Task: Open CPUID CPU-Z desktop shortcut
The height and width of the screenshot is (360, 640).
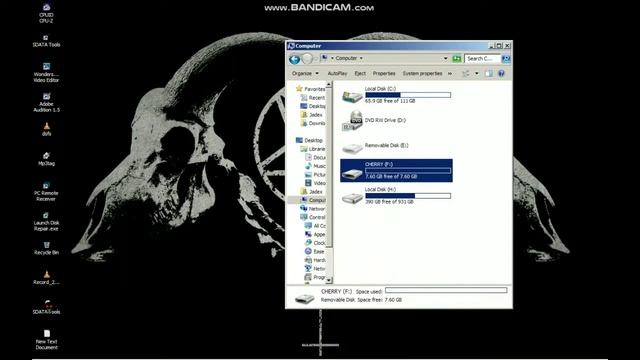Action: [46, 13]
